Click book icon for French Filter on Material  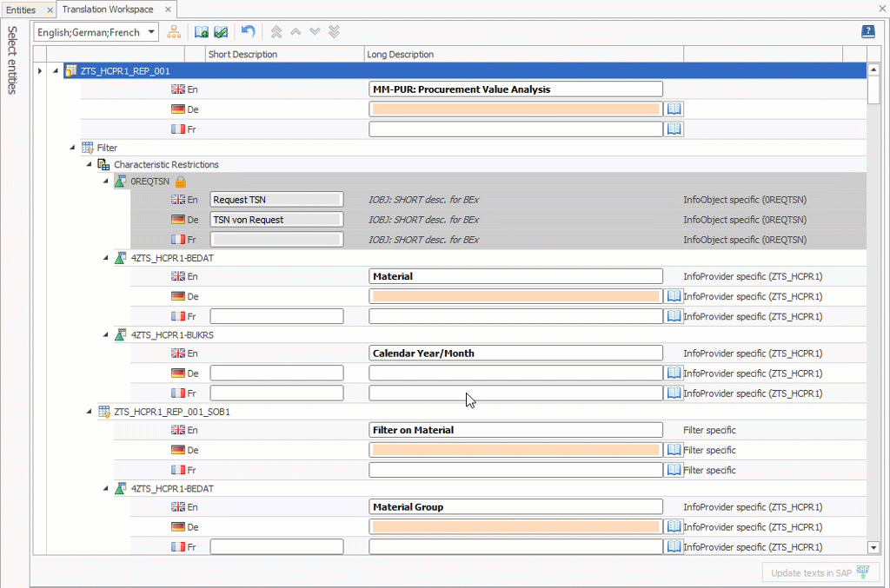(674, 470)
